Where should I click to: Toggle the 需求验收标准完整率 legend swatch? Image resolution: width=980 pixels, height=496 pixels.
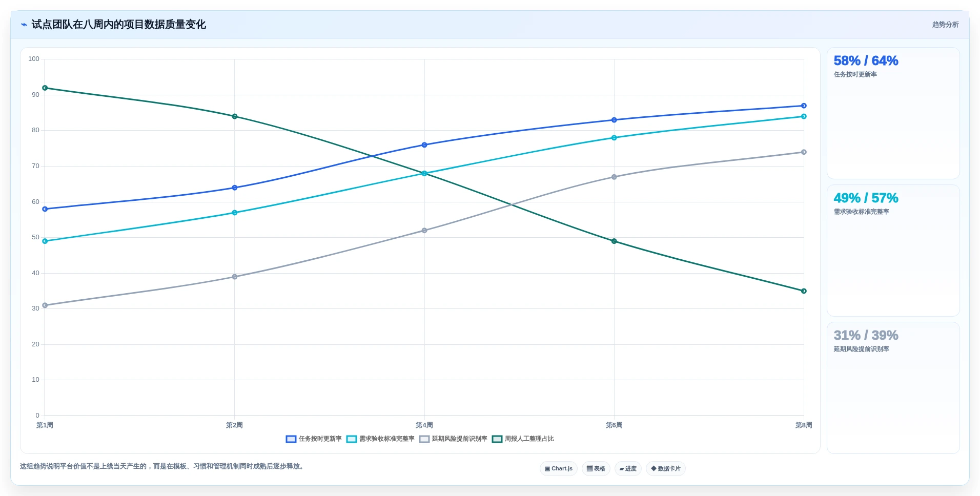click(x=352, y=439)
